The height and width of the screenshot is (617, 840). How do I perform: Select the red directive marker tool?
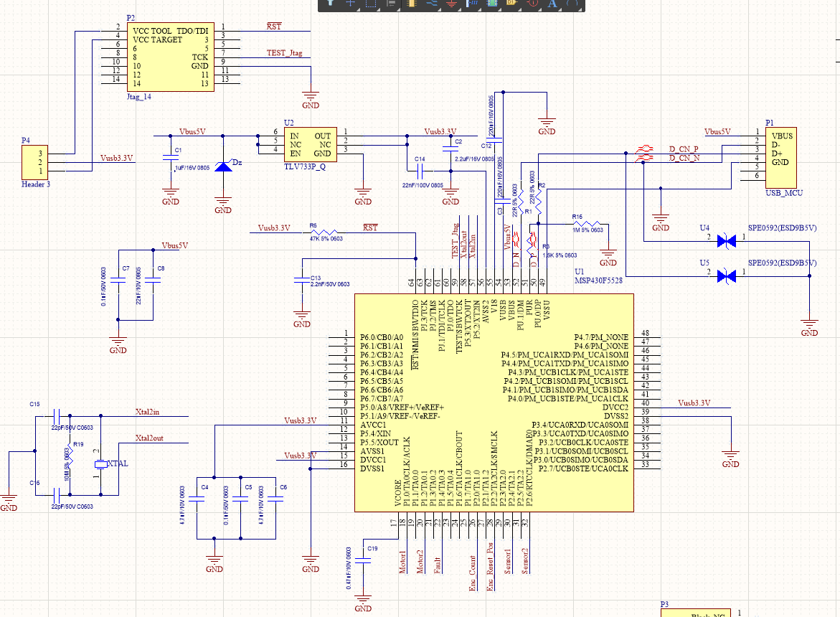point(532,3)
